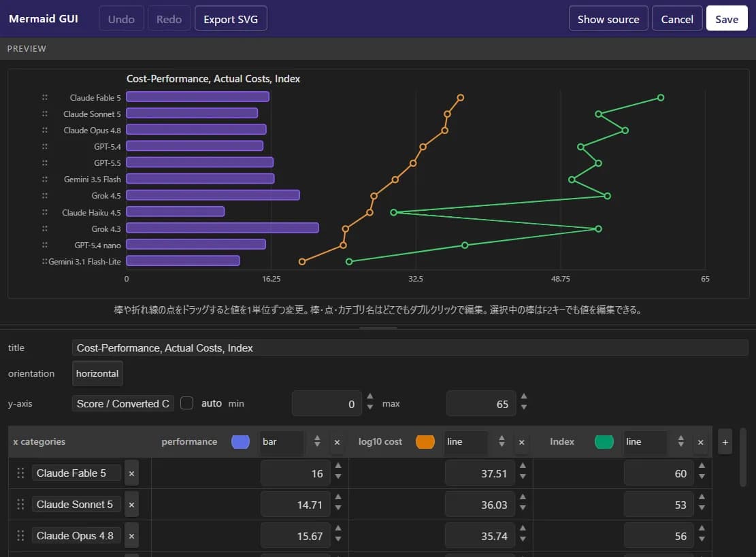Grab the table row handle for Claude Sonnet 5
The image size is (756, 557).
(20, 505)
